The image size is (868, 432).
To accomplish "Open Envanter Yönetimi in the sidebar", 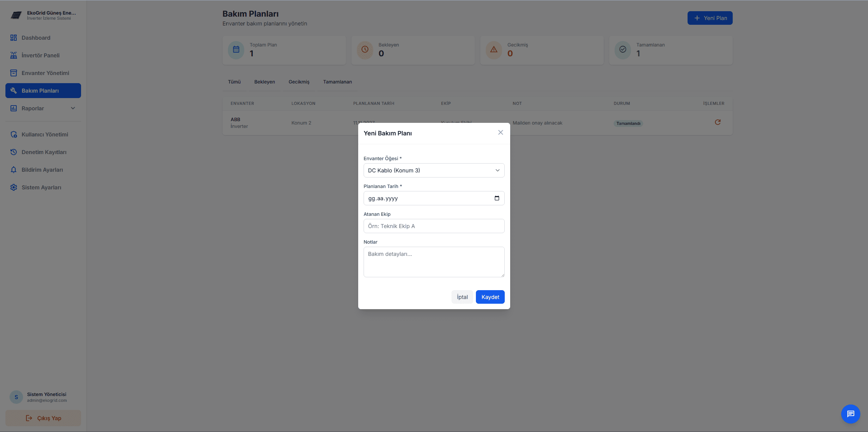I will [45, 73].
